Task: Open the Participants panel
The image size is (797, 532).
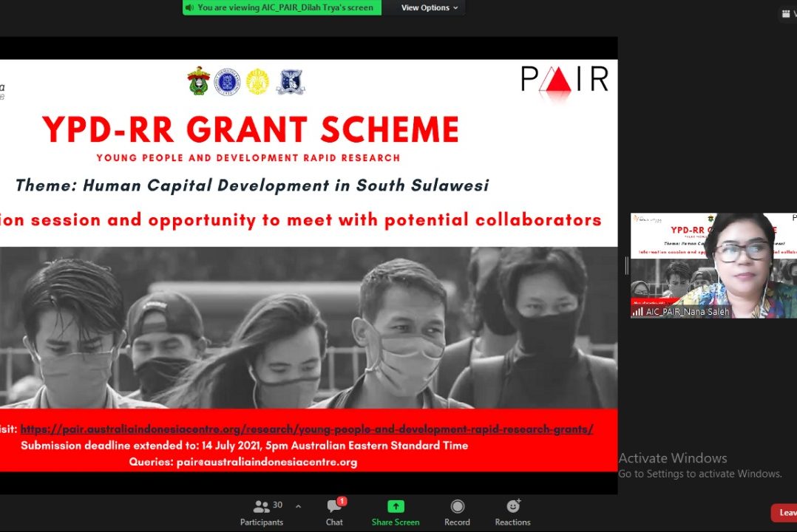Action: tap(261, 513)
